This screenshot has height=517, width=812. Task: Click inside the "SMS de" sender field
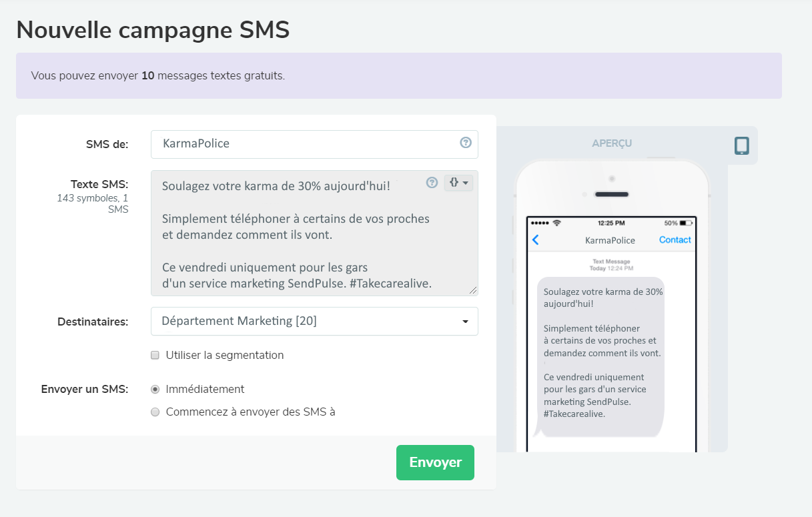pyautogui.click(x=307, y=143)
